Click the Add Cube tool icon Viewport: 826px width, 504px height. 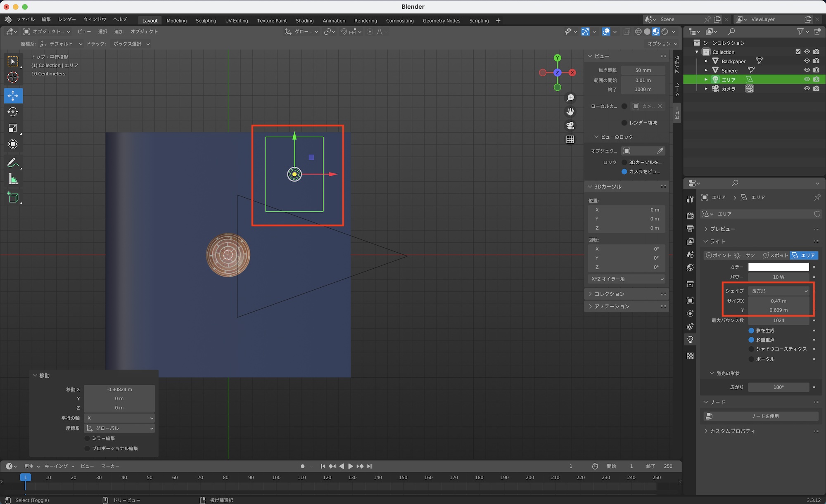13,198
